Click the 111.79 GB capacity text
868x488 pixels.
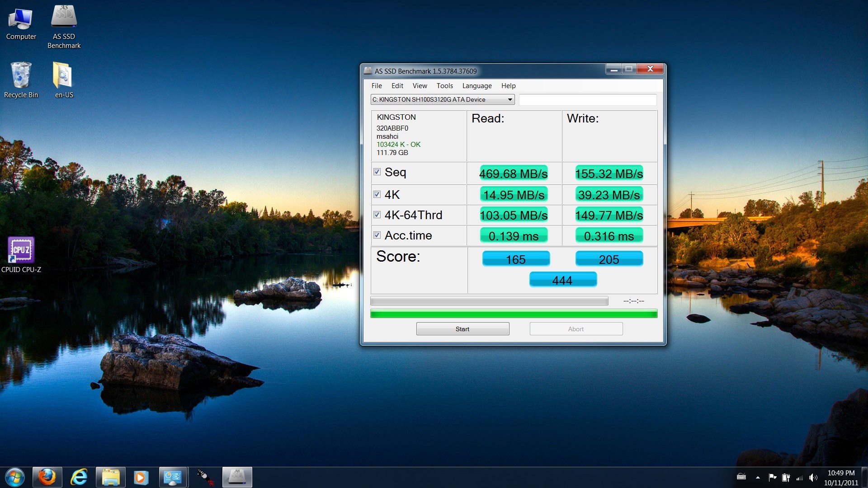coord(392,153)
